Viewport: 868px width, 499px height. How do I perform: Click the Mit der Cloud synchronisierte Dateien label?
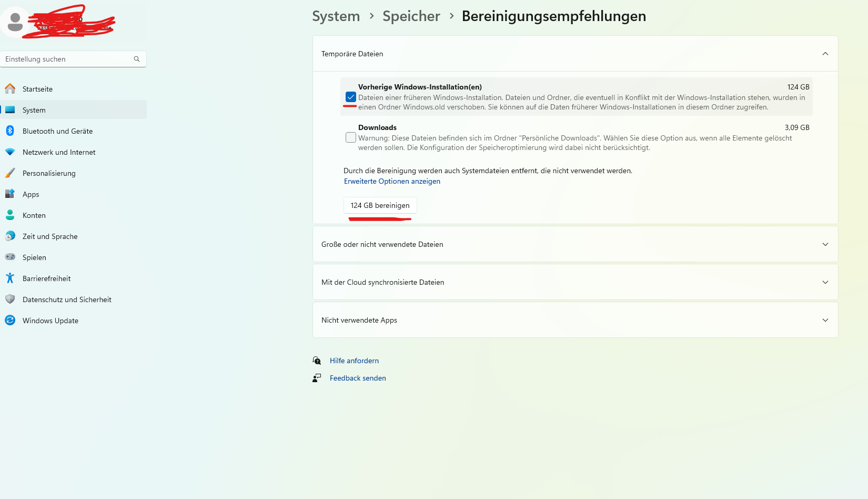(383, 282)
